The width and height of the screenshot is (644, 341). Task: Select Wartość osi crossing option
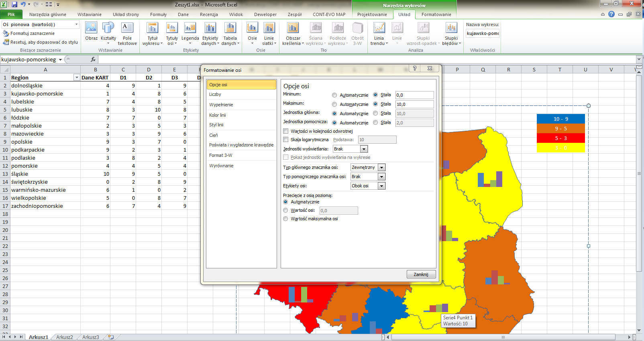tap(285, 210)
